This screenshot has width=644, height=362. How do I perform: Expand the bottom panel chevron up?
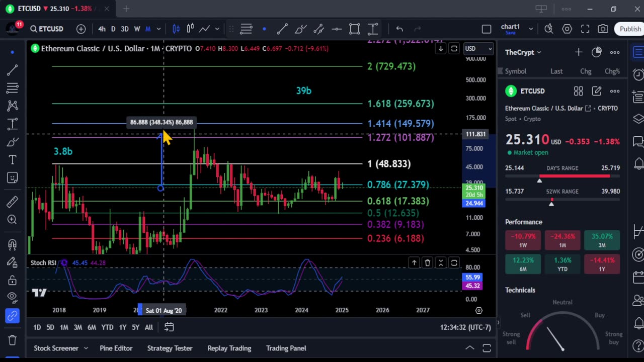click(x=469, y=348)
